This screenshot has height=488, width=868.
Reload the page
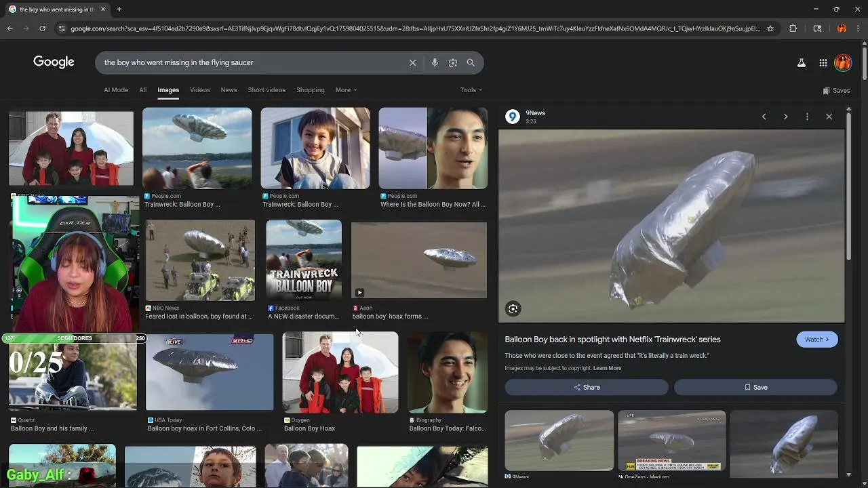click(42, 28)
